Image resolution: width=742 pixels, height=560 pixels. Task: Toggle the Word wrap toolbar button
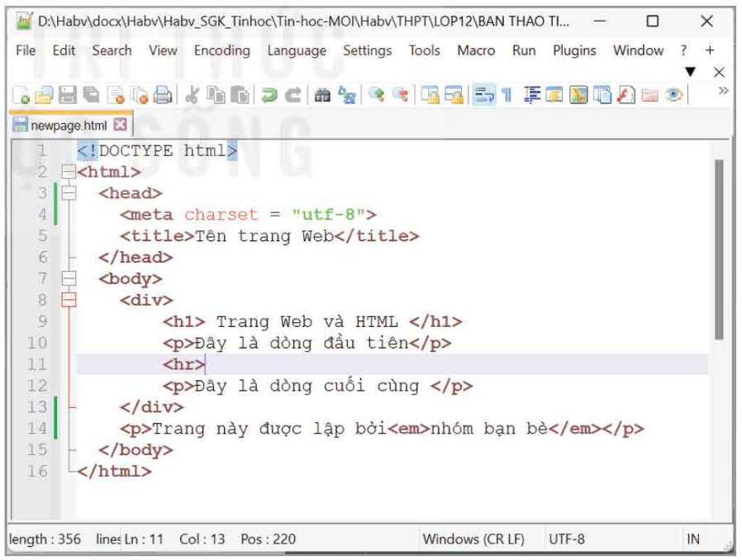483,95
